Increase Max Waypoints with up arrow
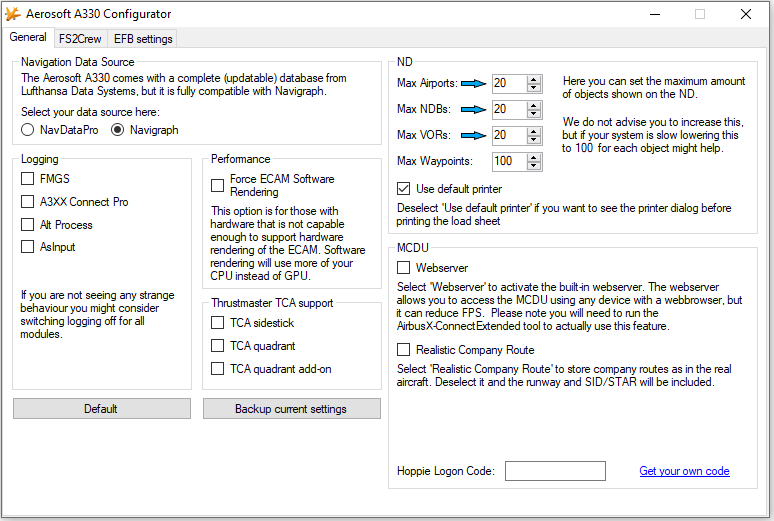This screenshot has height=521, width=774. 534,158
